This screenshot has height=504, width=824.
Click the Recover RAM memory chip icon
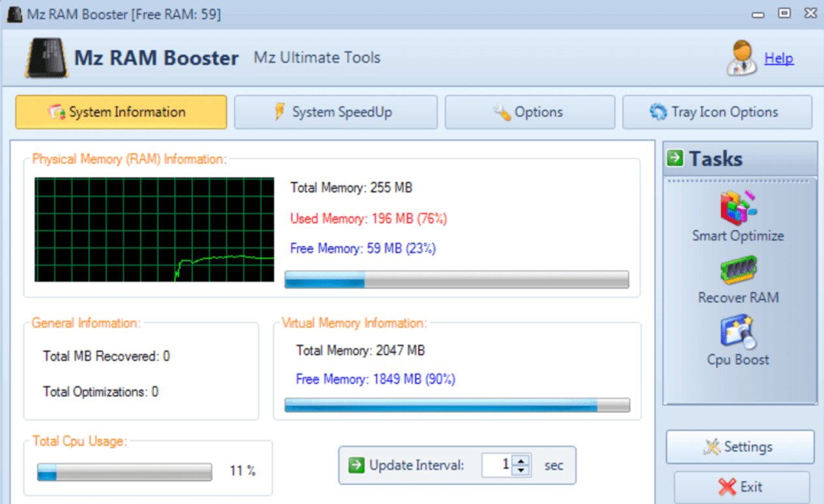739,270
